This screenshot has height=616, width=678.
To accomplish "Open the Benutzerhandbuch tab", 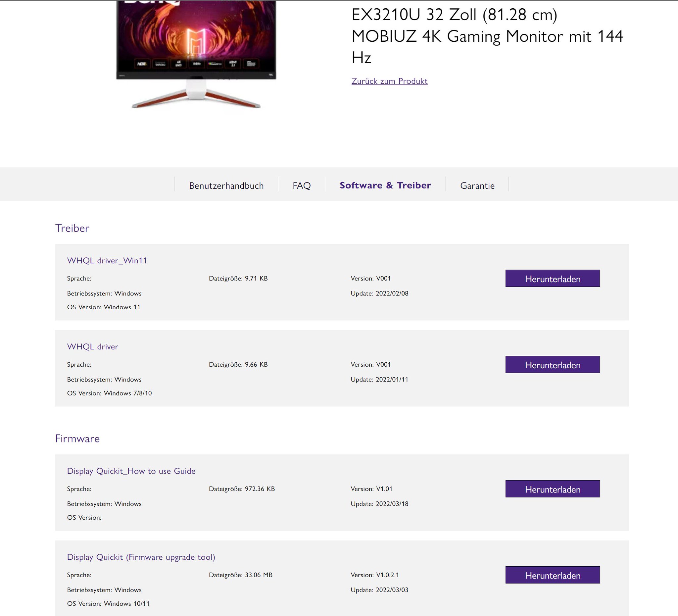I will [228, 185].
